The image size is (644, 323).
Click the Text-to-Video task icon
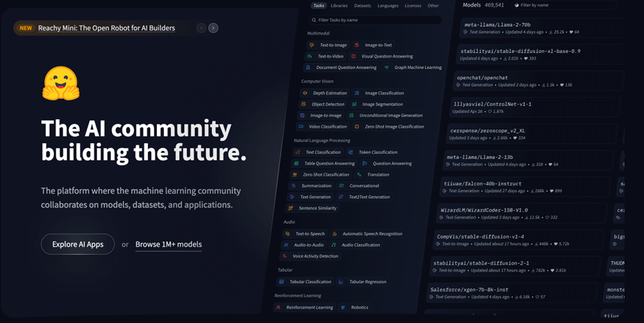click(310, 56)
